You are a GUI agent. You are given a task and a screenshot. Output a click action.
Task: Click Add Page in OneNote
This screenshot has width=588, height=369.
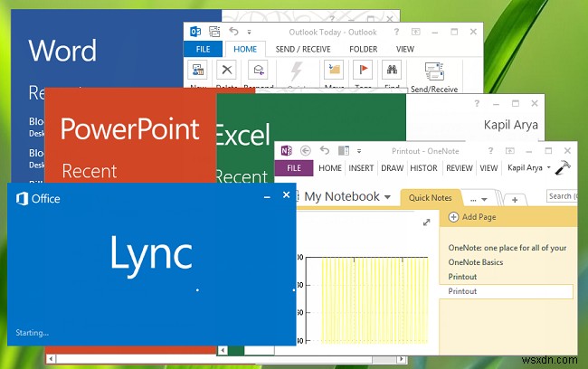(472, 217)
